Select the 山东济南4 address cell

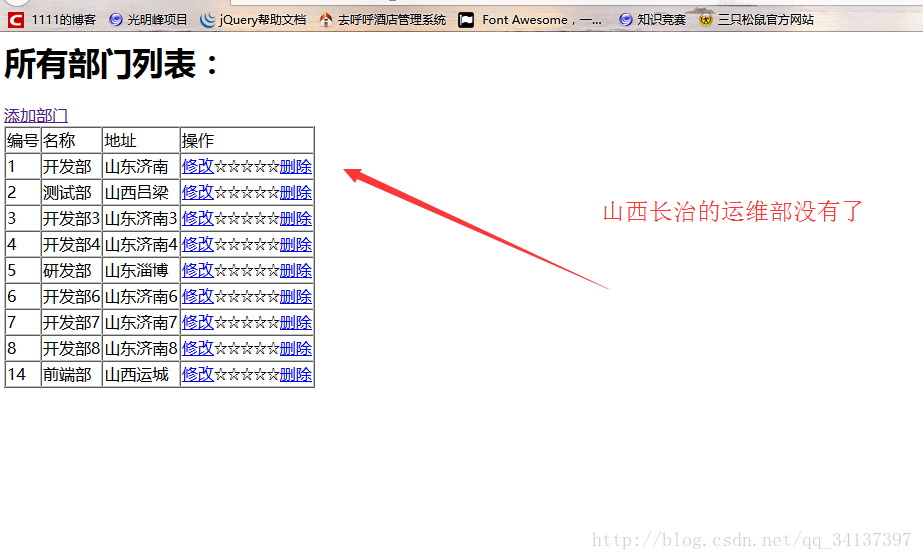click(x=141, y=244)
